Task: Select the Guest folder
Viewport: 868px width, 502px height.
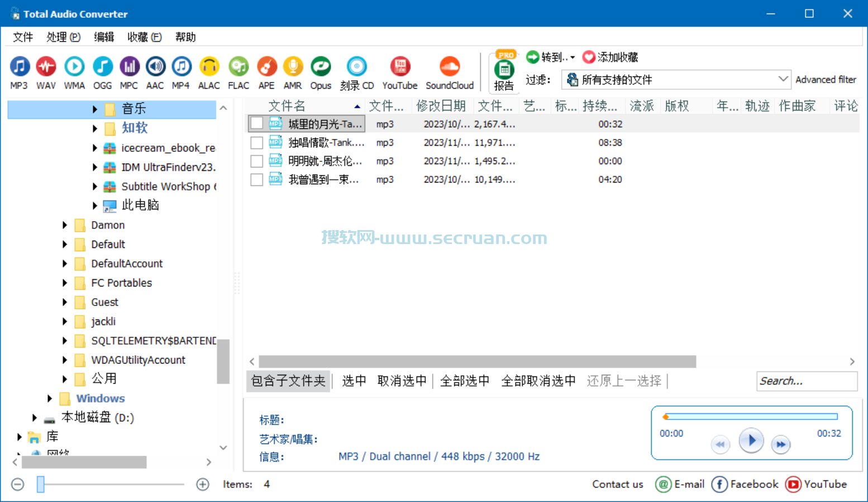Action: (104, 302)
